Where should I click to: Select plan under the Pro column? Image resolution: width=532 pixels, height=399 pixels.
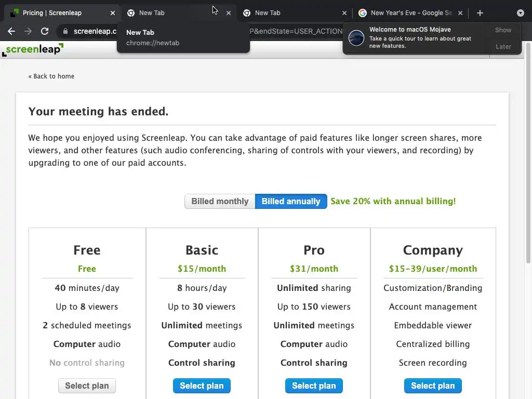[314, 386]
